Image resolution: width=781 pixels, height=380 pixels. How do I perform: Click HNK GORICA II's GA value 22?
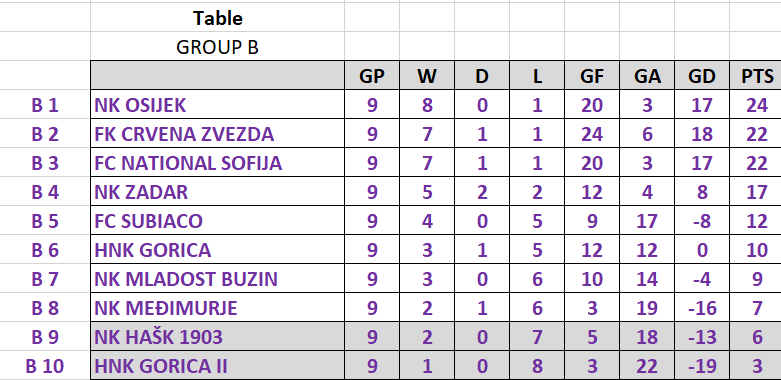[x=647, y=366]
